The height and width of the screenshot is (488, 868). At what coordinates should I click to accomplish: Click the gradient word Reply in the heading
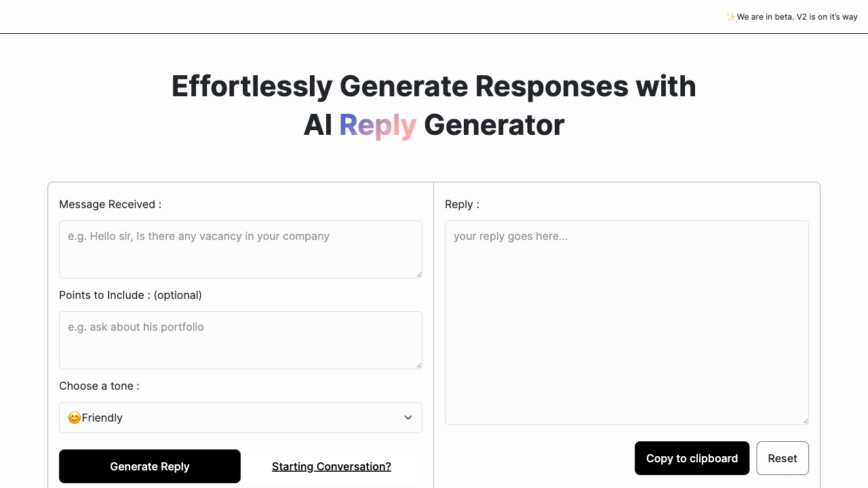tap(378, 125)
